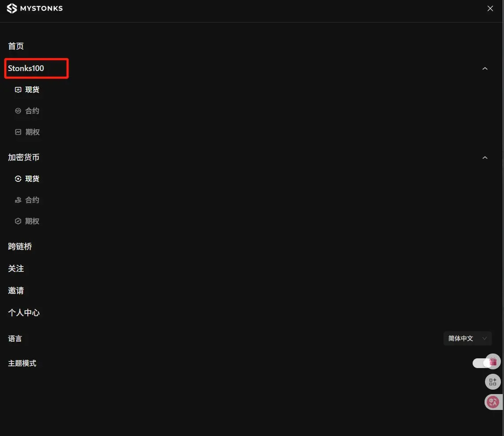Open 现货 under Stonks100
This screenshot has width=504, height=436.
32,90
